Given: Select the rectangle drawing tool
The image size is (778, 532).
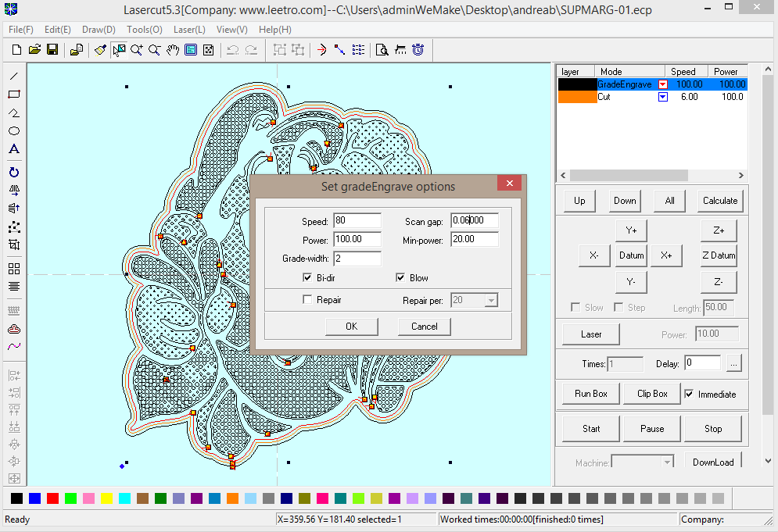Looking at the screenshot, I should pyautogui.click(x=14, y=95).
